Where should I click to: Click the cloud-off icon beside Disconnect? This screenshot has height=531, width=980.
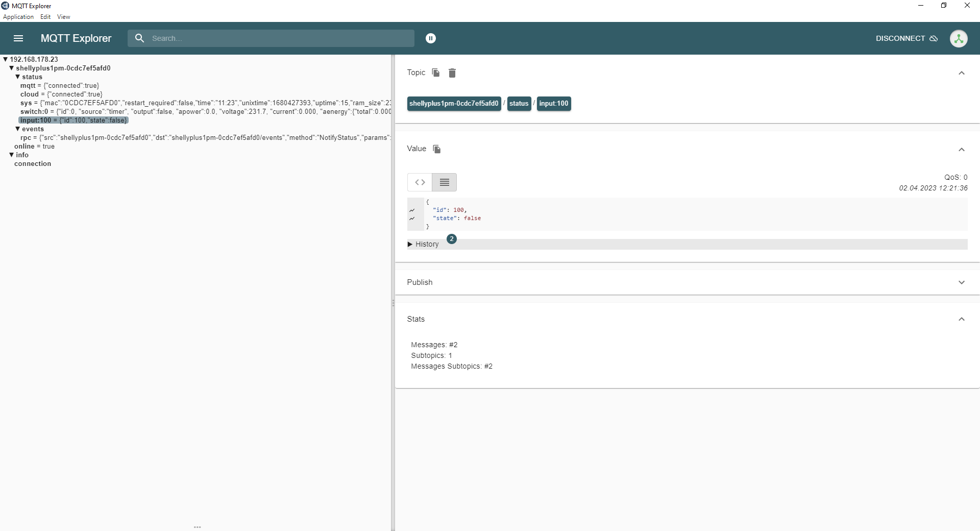(x=934, y=38)
